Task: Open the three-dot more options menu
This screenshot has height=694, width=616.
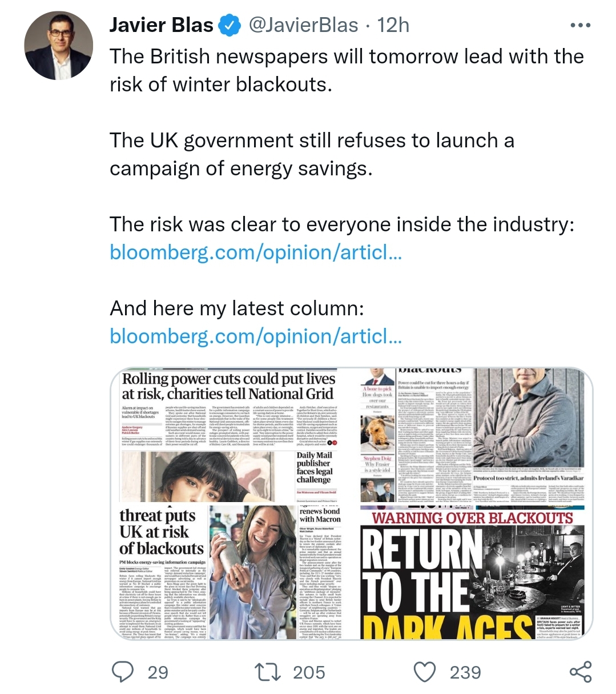Action: pos(581,25)
